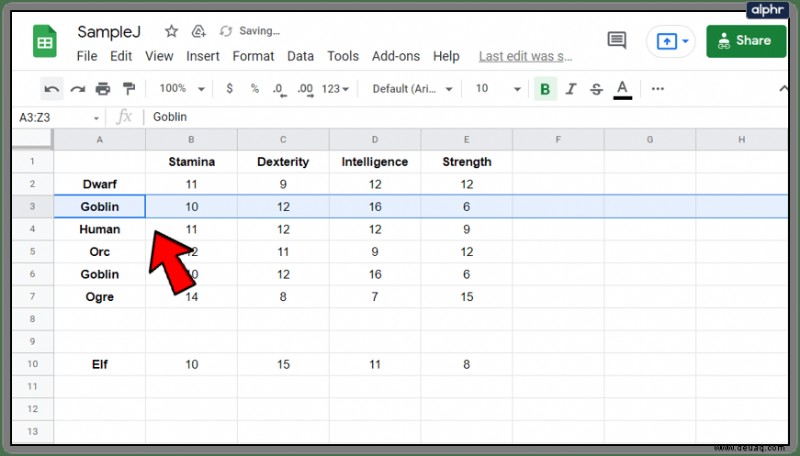Screen dimensions: 800x456
Task: Open the File menu
Action: coord(87,56)
